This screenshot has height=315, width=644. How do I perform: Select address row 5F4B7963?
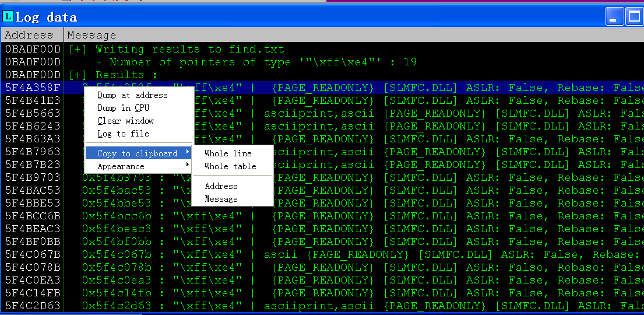(33, 152)
